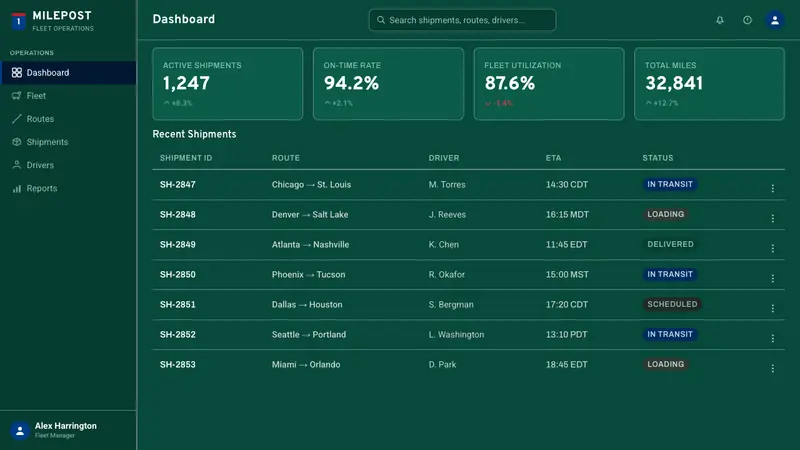The width and height of the screenshot is (800, 450).
Task: Click the clock history icon in header
Action: click(x=747, y=20)
